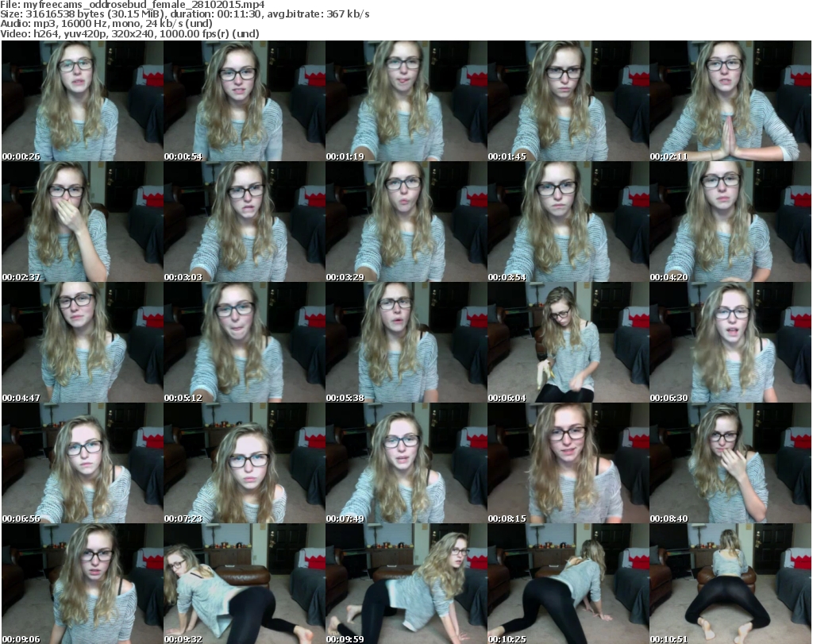This screenshot has height=644, width=813.
Task: Select the last frame stamped 00:10:51
Action: pos(730,584)
